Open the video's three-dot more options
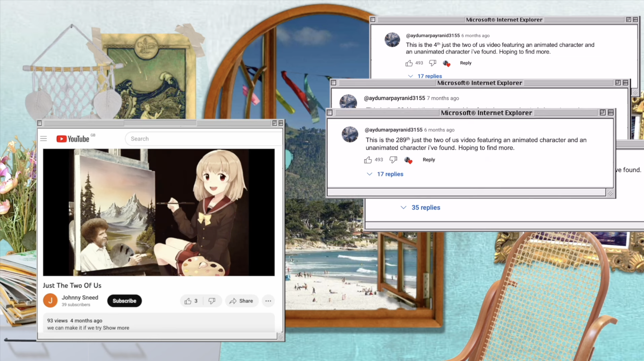The height and width of the screenshot is (361, 644). (268, 301)
